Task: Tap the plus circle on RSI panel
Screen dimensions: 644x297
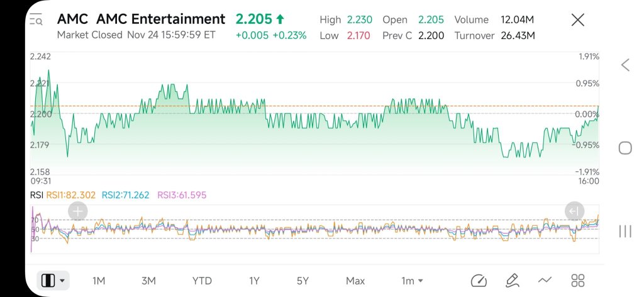Action: [77, 211]
